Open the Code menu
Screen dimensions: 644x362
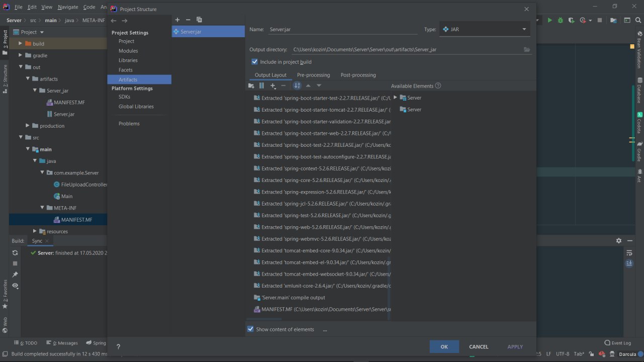pyautogui.click(x=89, y=7)
